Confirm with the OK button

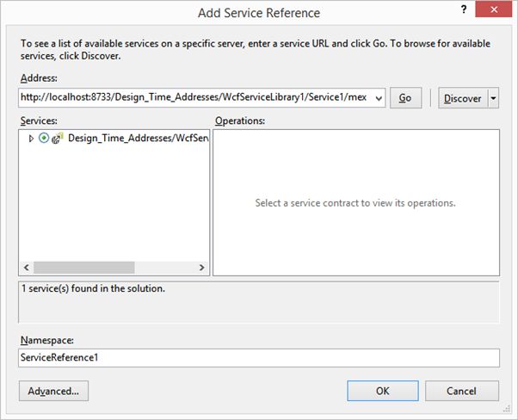(383, 391)
